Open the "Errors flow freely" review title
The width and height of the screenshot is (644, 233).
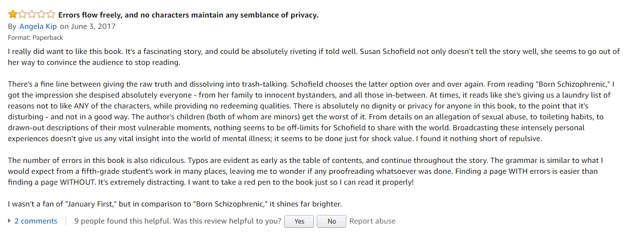coord(188,15)
